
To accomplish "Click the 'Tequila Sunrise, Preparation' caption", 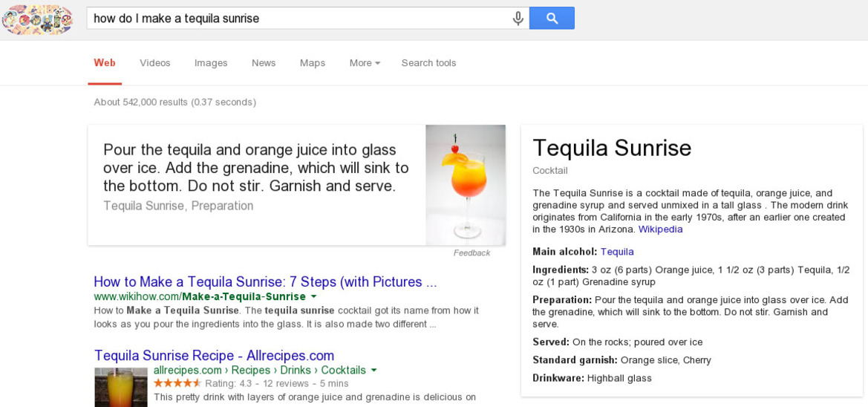I will 178,206.
